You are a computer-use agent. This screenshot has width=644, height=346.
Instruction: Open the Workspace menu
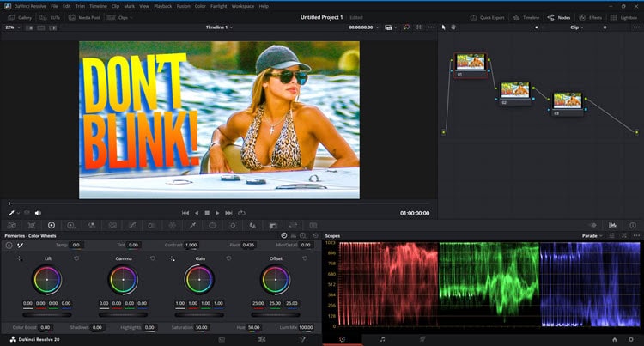pos(243,6)
